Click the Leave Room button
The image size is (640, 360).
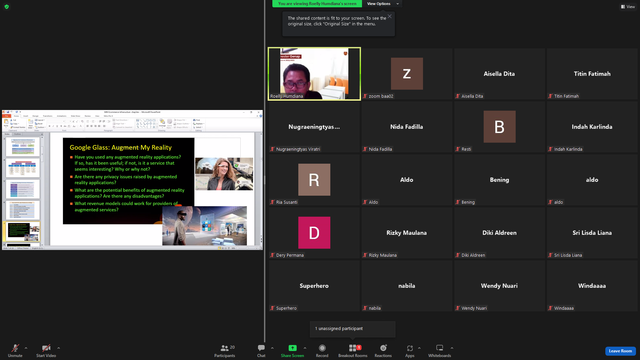620,351
